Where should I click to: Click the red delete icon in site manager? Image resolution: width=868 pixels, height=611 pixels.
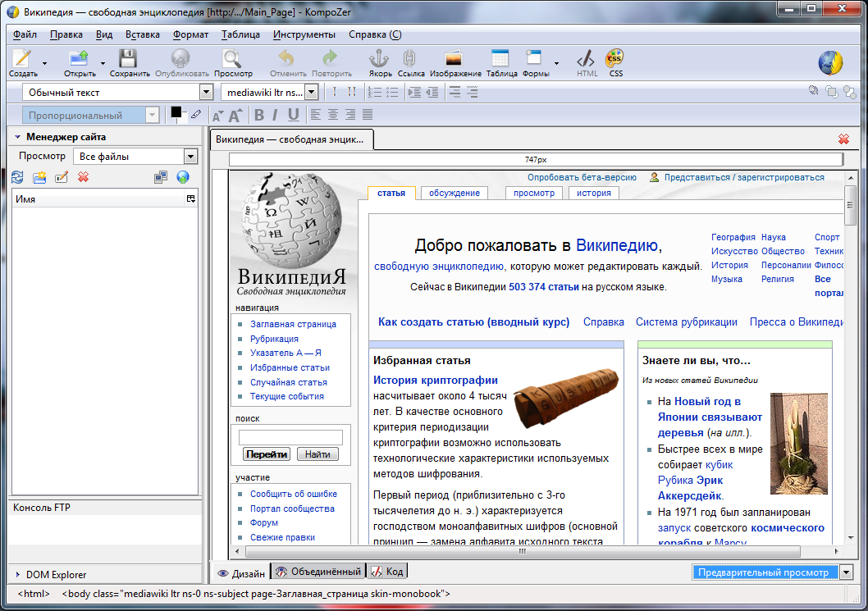(83, 177)
